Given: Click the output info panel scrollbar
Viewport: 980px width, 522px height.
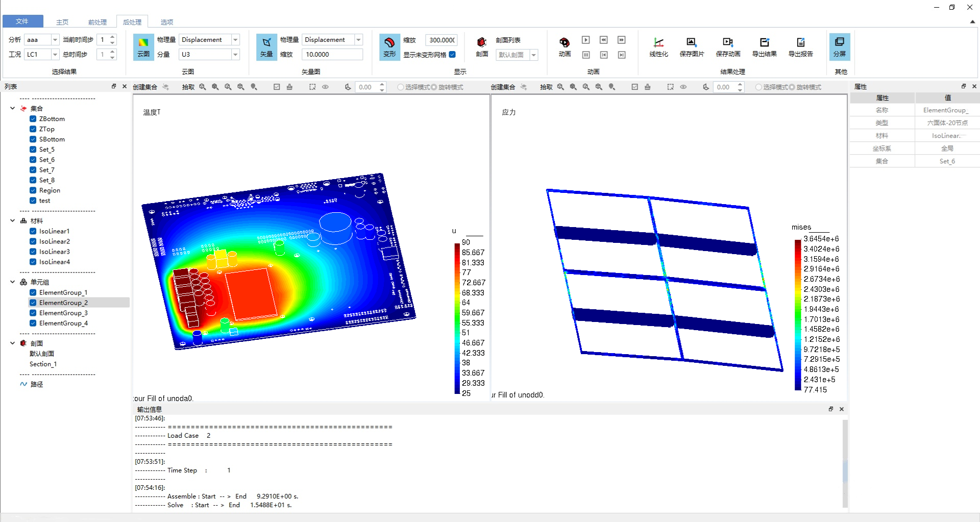Looking at the screenshot, I should (x=845, y=463).
